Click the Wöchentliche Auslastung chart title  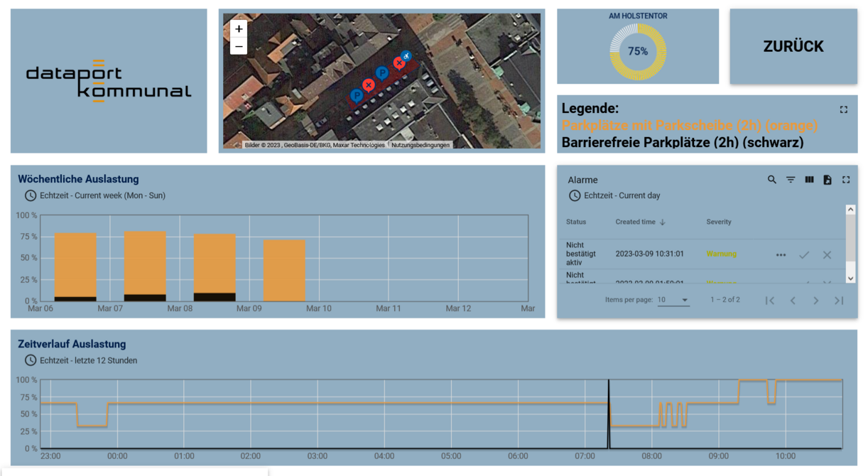coord(78,179)
